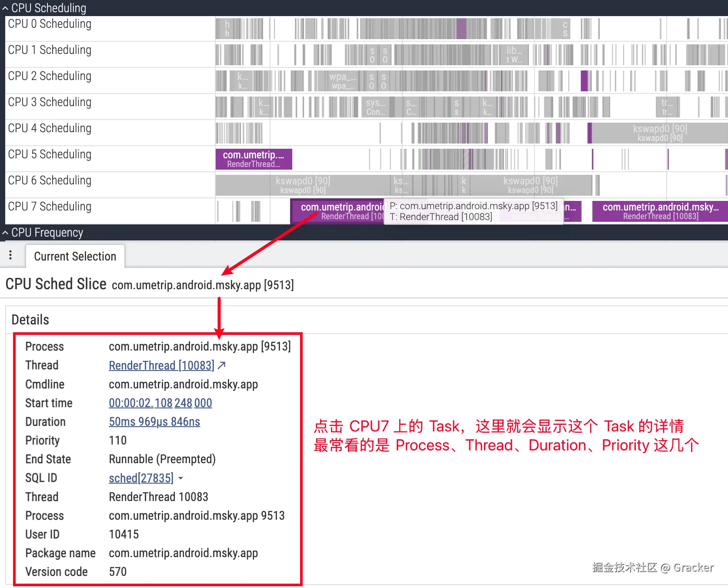Click the Version code value 570
728x588 pixels.
118,572
